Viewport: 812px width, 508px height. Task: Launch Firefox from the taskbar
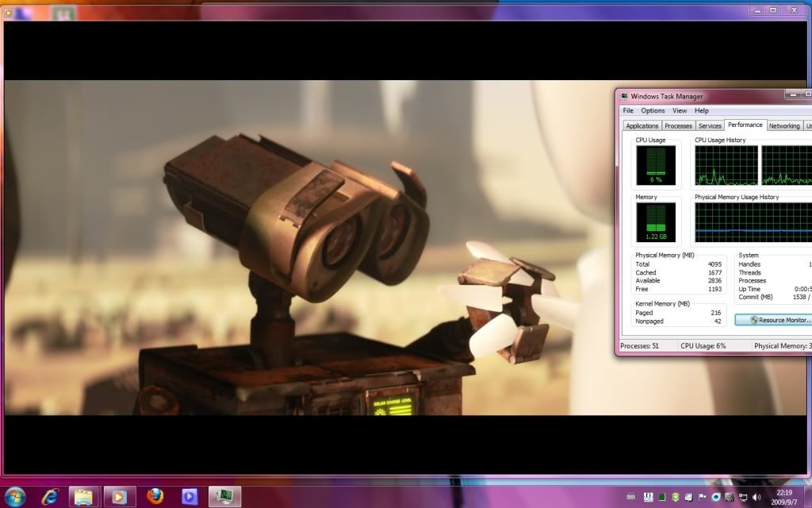[155, 497]
